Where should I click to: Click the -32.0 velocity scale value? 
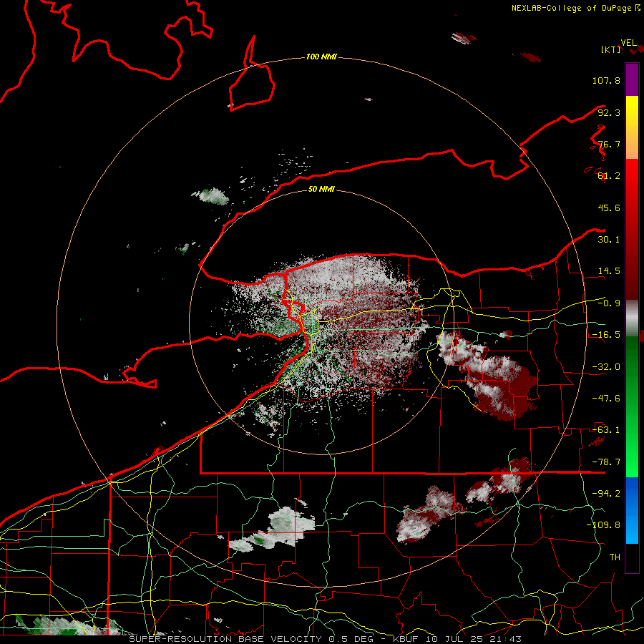pos(606,367)
